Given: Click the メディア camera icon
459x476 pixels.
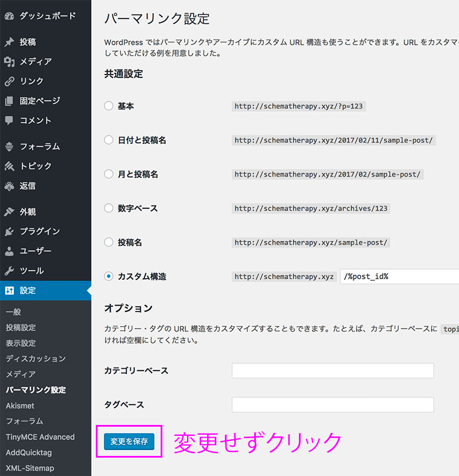Looking at the screenshot, I should pyautogui.click(x=10, y=61).
